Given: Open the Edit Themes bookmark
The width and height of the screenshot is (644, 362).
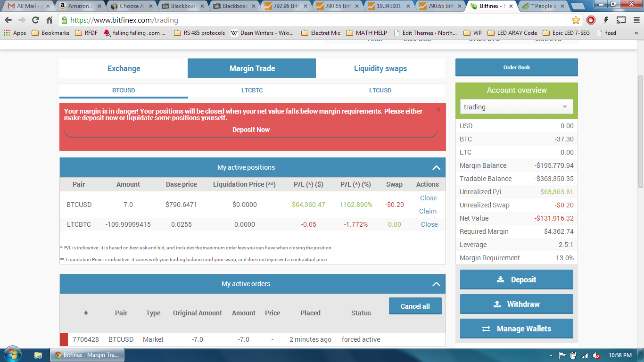Looking at the screenshot, I should 425,33.
